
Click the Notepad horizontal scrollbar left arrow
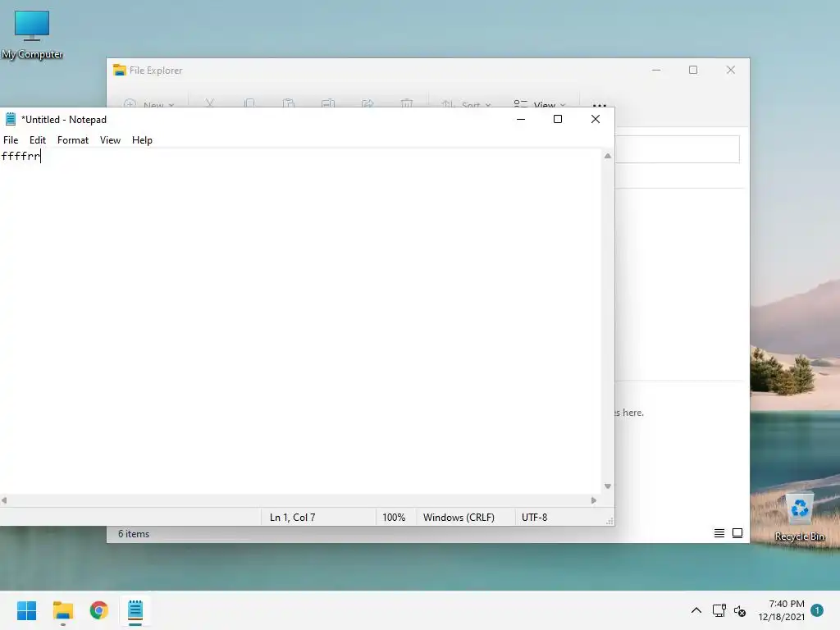pos(4,500)
